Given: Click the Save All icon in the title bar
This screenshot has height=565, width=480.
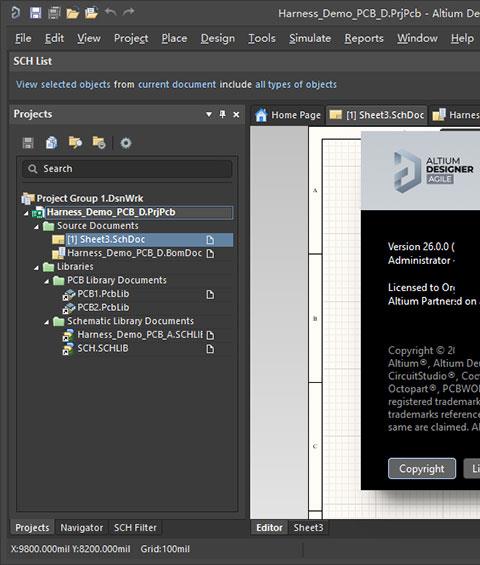Looking at the screenshot, I should pyautogui.click(x=54, y=13).
